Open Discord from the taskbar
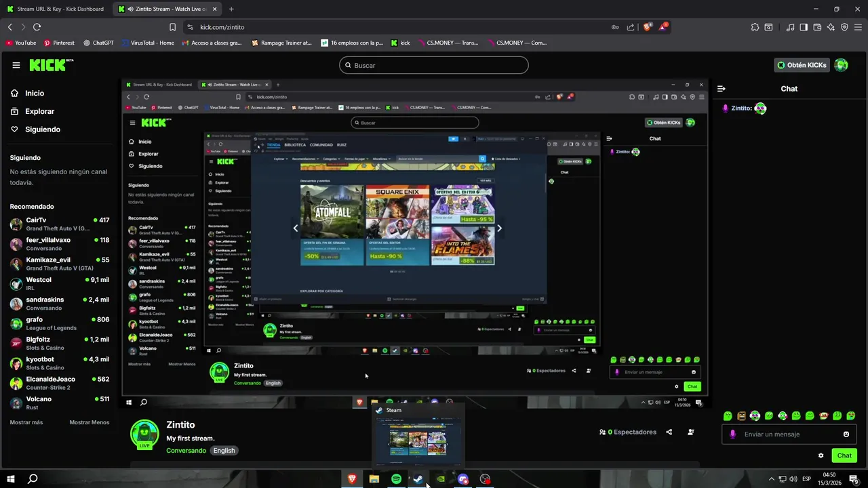This screenshot has width=868, height=488. tap(462, 479)
